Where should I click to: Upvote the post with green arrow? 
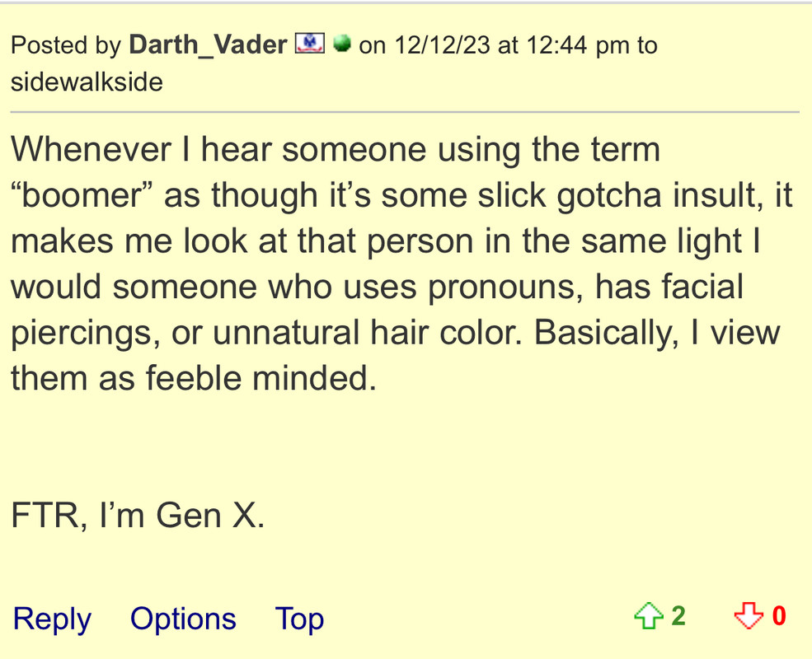tap(648, 616)
